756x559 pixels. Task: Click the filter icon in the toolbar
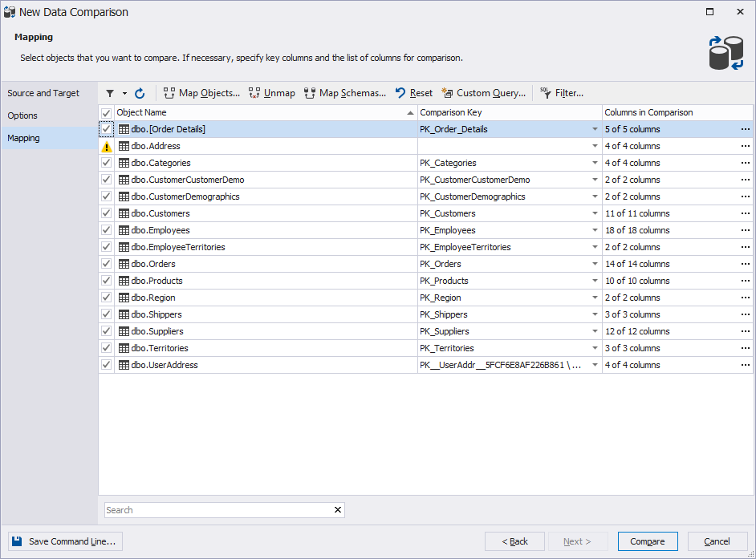(x=110, y=93)
